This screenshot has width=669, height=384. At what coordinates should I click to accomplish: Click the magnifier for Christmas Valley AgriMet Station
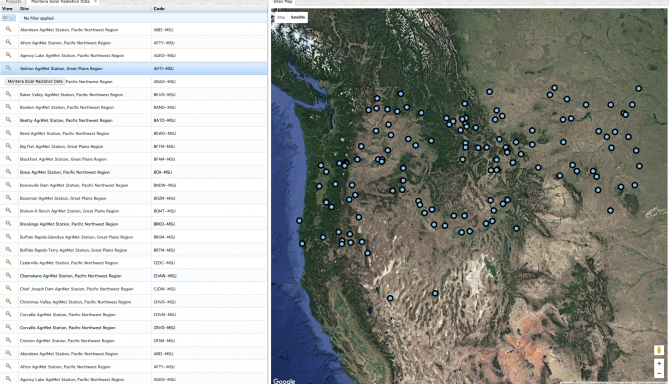pos(8,301)
